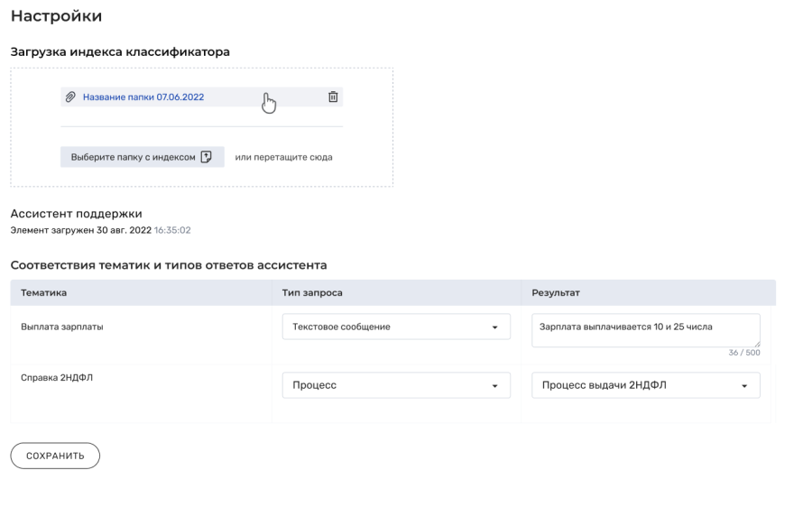Save settings with the СОХРАНИТЬ button
The width and height of the screenshot is (812, 507).
point(55,456)
